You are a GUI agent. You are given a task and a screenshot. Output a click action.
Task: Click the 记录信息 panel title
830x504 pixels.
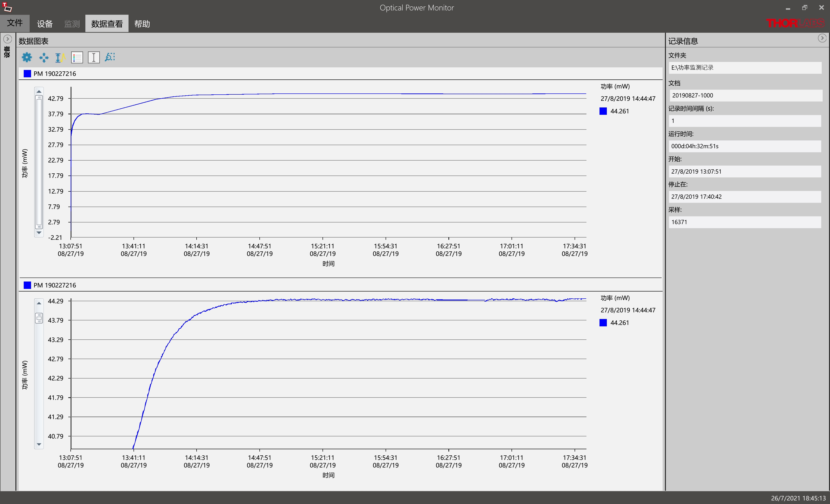tap(683, 41)
